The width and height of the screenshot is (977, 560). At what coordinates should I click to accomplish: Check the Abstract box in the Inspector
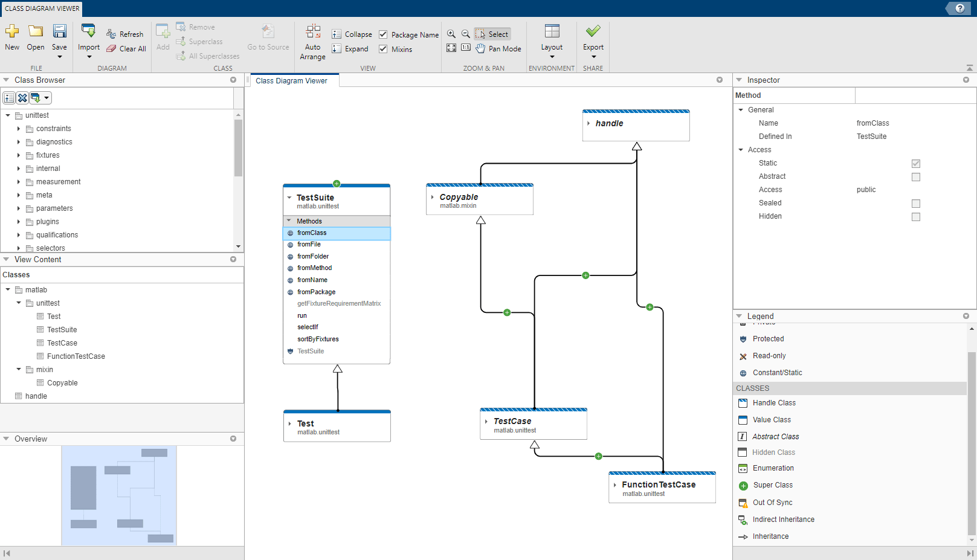(916, 176)
